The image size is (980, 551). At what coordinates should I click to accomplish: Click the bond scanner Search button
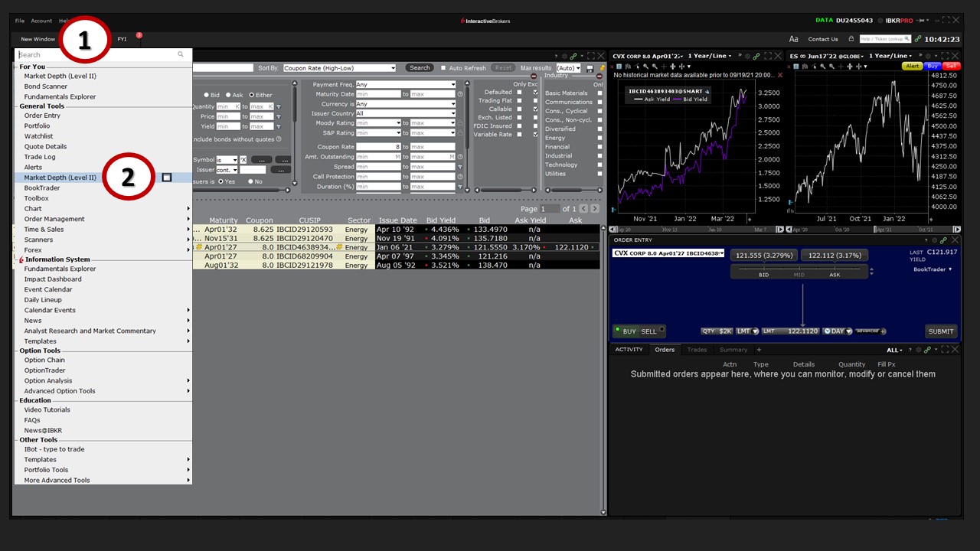pyautogui.click(x=420, y=68)
